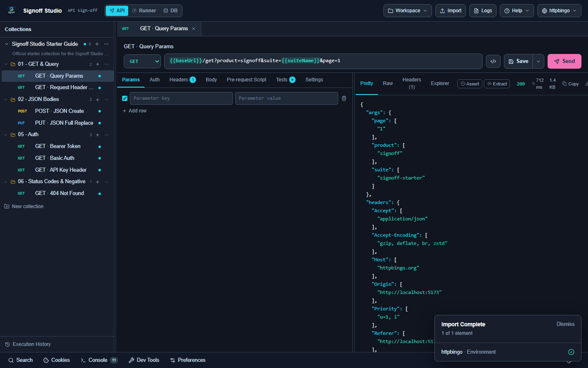Open the Workspace dropdown
The height and width of the screenshot is (368, 588).
[x=408, y=11]
